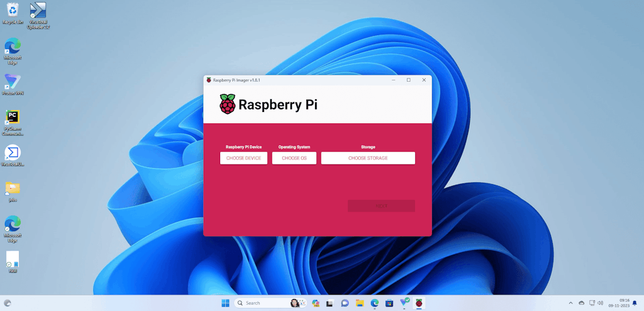This screenshot has height=311, width=644.
Task: Open the Copilot preview taskbar icon
Action: tap(316, 303)
